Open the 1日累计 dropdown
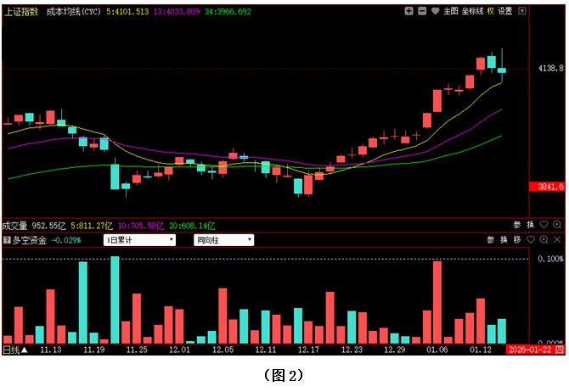 point(139,240)
